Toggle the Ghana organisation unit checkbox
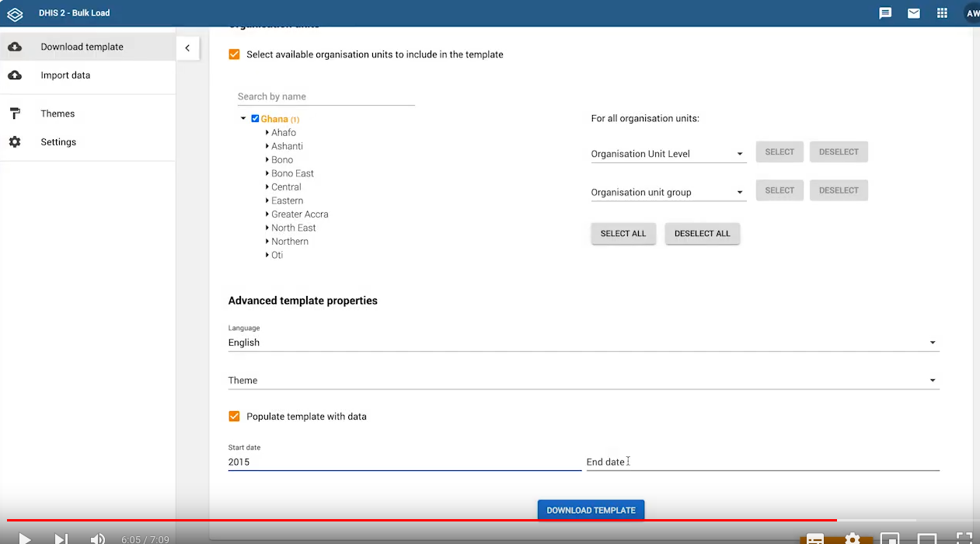The width and height of the screenshot is (980, 544). pos(255,119)
